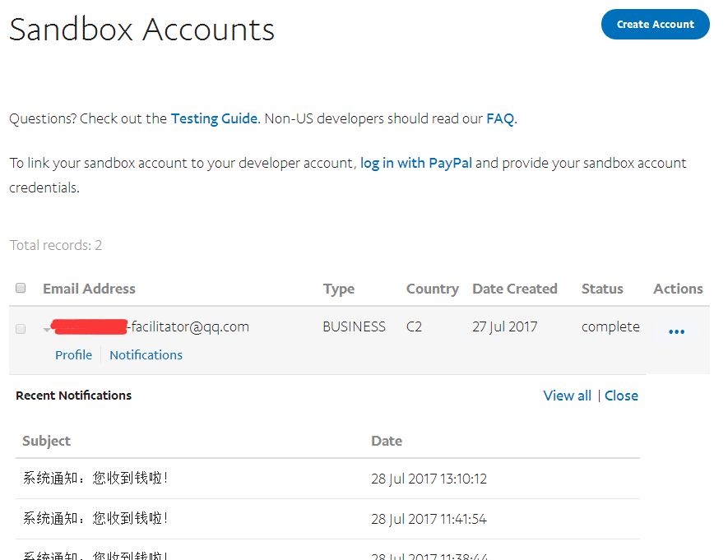Viewport: 728px width, 560px height.
Task: Open the FAQ link for non-US developers
Action: pyautogui.click(x=499, y=118)
